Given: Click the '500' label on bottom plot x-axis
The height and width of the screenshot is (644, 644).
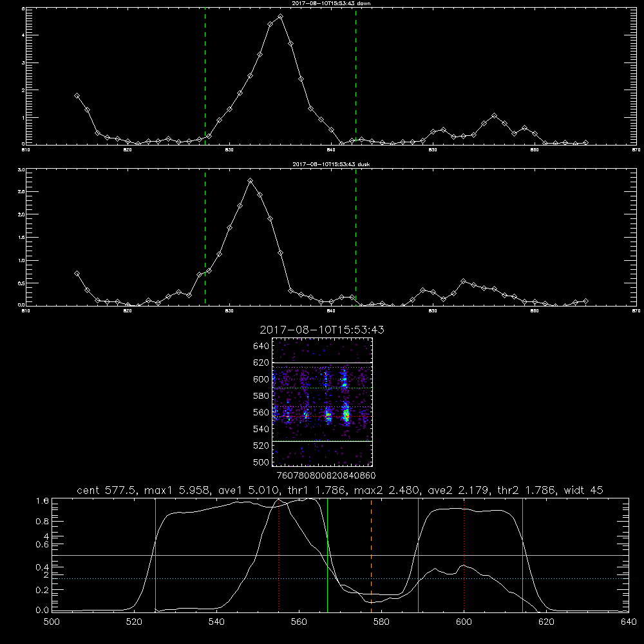Looking at the screenshot, I should (x=52, y=622).
